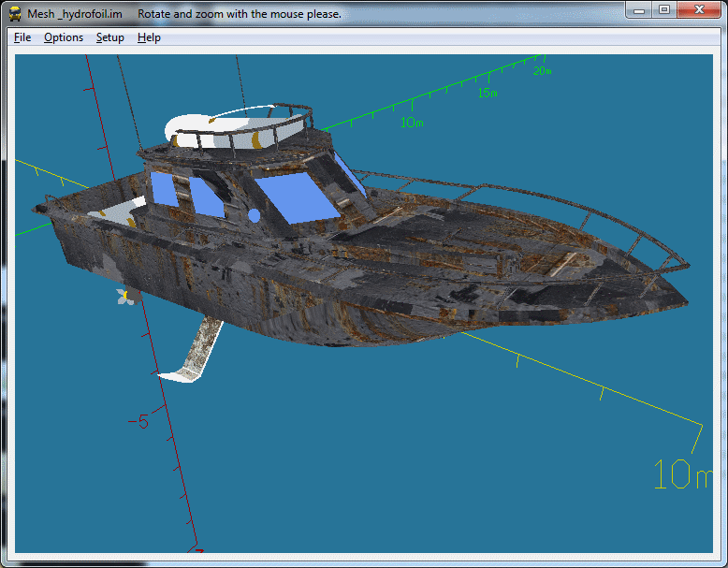The image size is (728, 568).
Task: Close the Mesh _hydrofoil.im window
Action: (x=697, y=10)
